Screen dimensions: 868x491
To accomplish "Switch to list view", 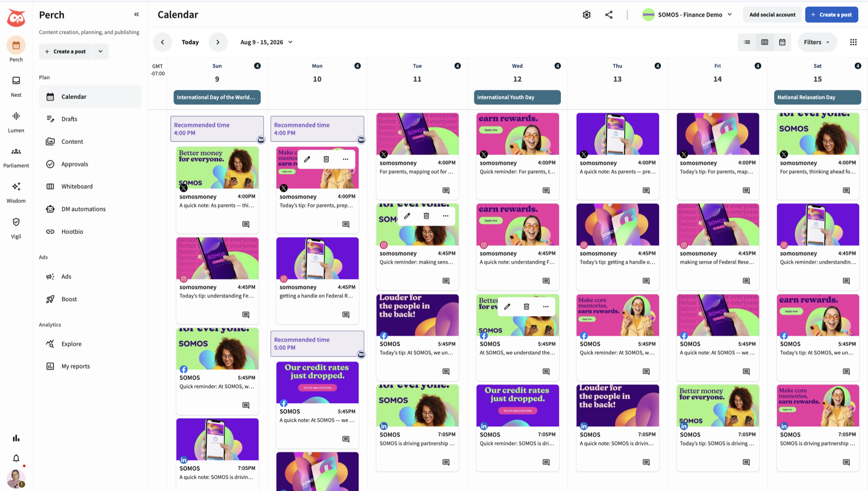I will click(x=747, y=42).
